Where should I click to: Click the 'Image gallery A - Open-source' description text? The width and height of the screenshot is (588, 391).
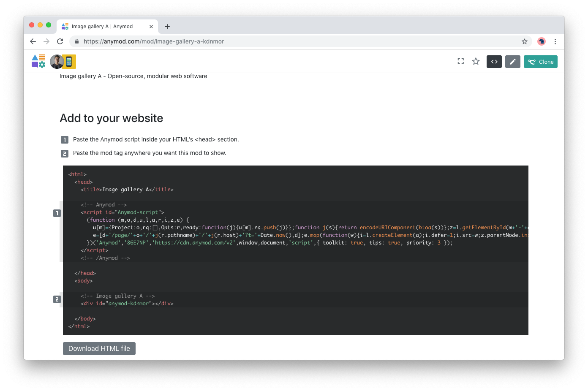tap(133, 76)
